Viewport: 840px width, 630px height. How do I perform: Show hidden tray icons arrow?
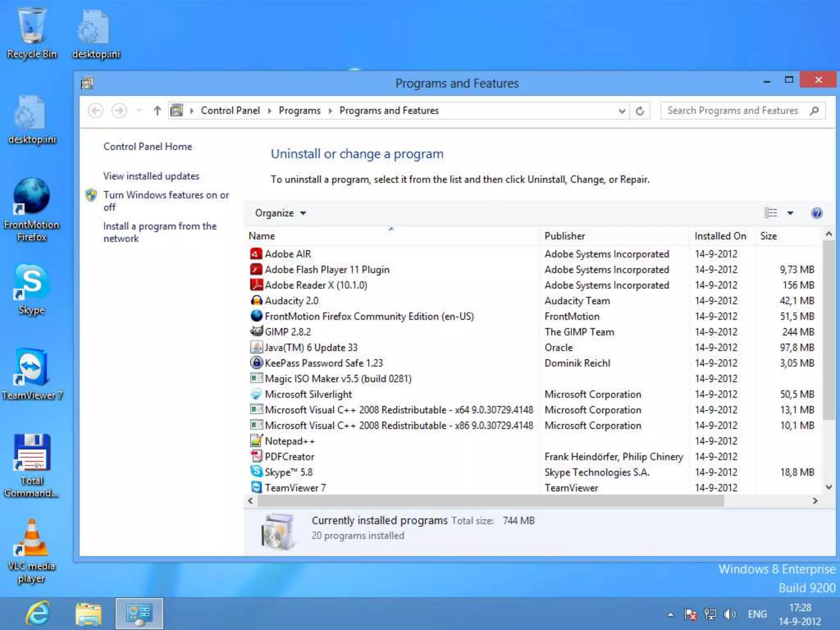point(671,614)
